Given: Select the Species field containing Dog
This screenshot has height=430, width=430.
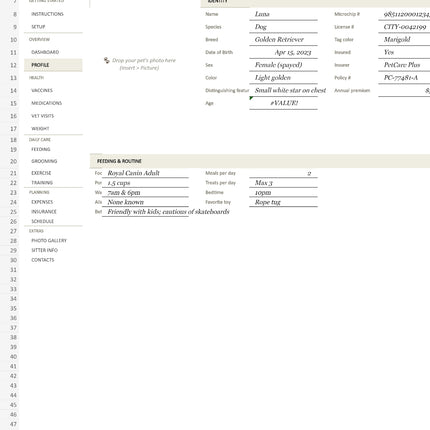Looking at the screenshot, I should 283,27.
